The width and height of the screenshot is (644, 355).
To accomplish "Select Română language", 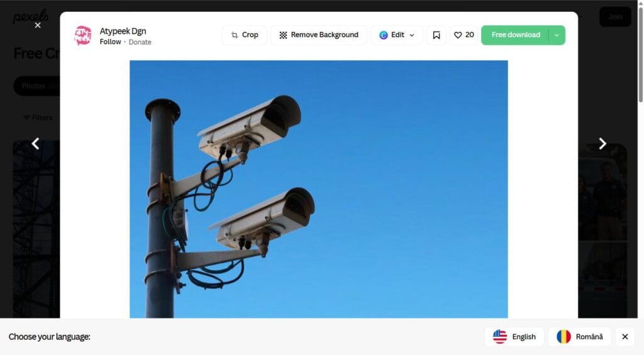I will click(579, 337).
